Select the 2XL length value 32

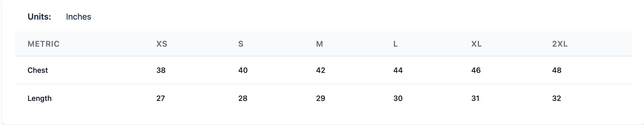coord(556,98)
